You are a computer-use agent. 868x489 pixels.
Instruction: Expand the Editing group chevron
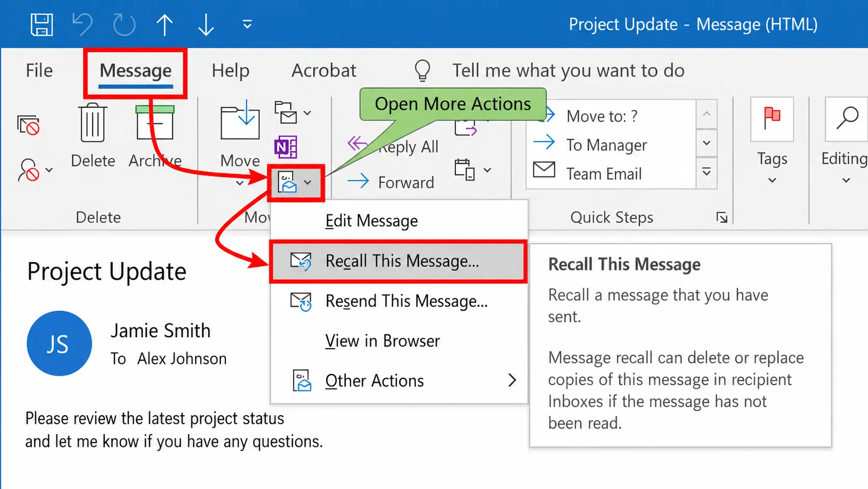[x=846, y=180]
